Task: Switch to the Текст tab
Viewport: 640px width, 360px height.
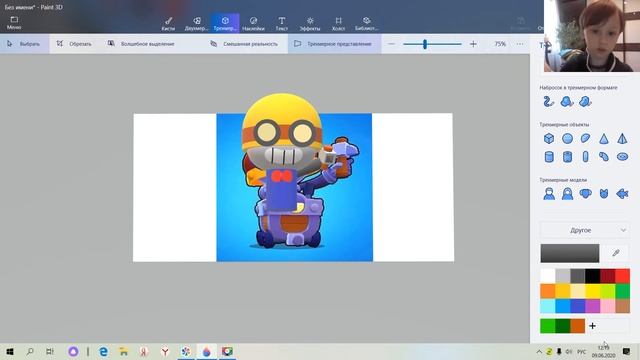Action: tap(282, 24)
